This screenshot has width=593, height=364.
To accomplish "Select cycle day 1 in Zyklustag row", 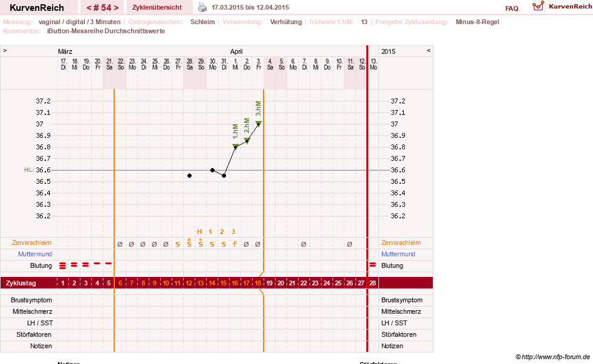I will click(63, 283).
